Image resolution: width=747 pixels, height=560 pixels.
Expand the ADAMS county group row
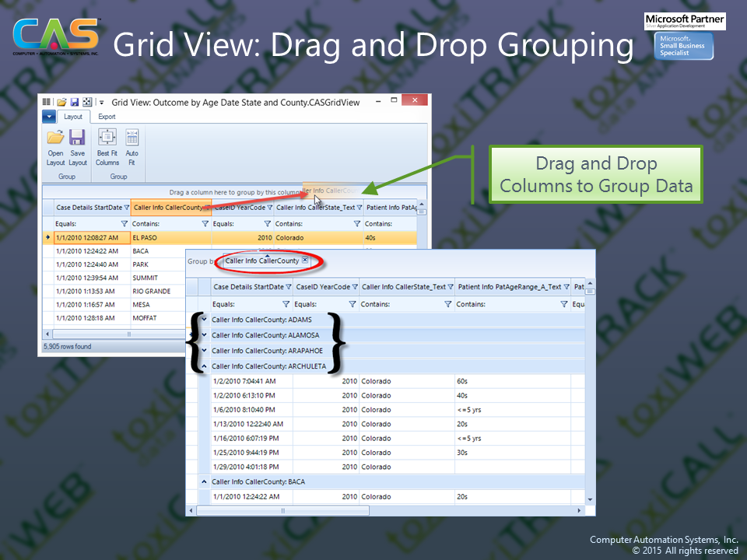(204, 320)
